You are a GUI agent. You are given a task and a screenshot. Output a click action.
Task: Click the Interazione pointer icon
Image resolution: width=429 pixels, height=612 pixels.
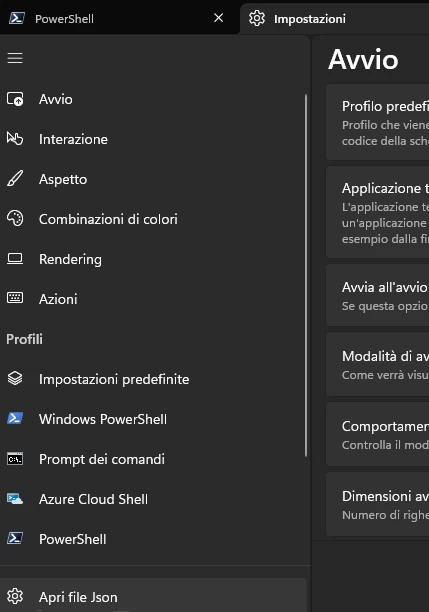[x=15, y=139]
